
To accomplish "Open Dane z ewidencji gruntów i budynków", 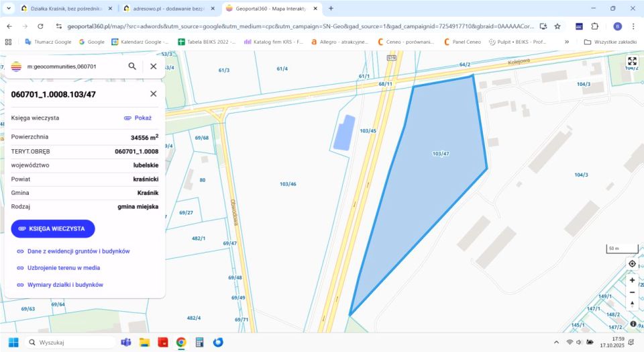I will pyautogui.click(x=78, y=251).
